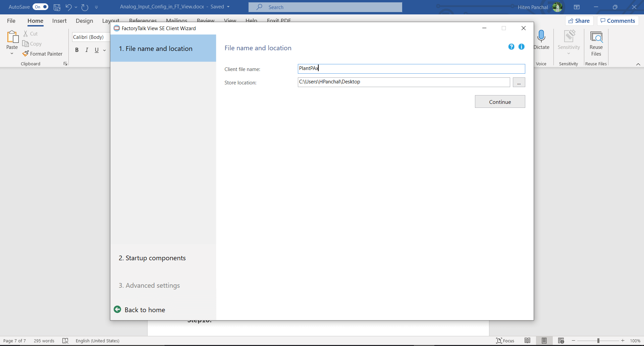Click the Client file name input field
This screenshot has height=346, width=644.
coord(411,69)
